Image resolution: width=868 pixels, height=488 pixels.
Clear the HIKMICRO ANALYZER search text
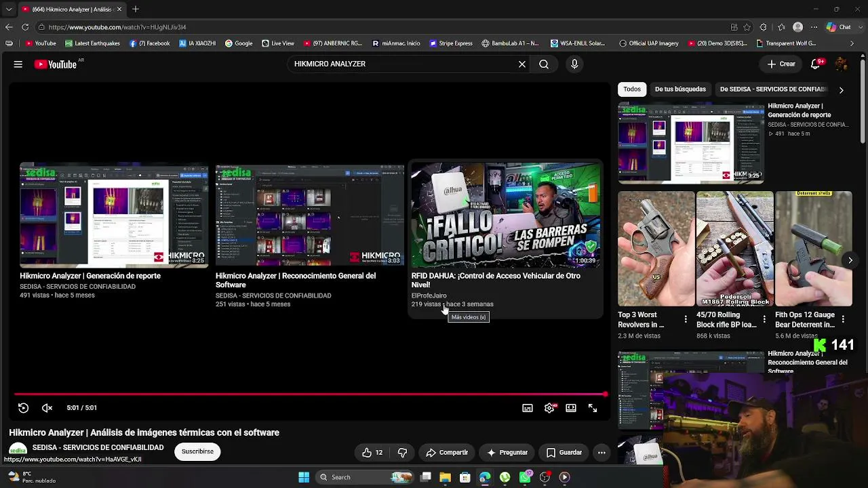(522, 64)
